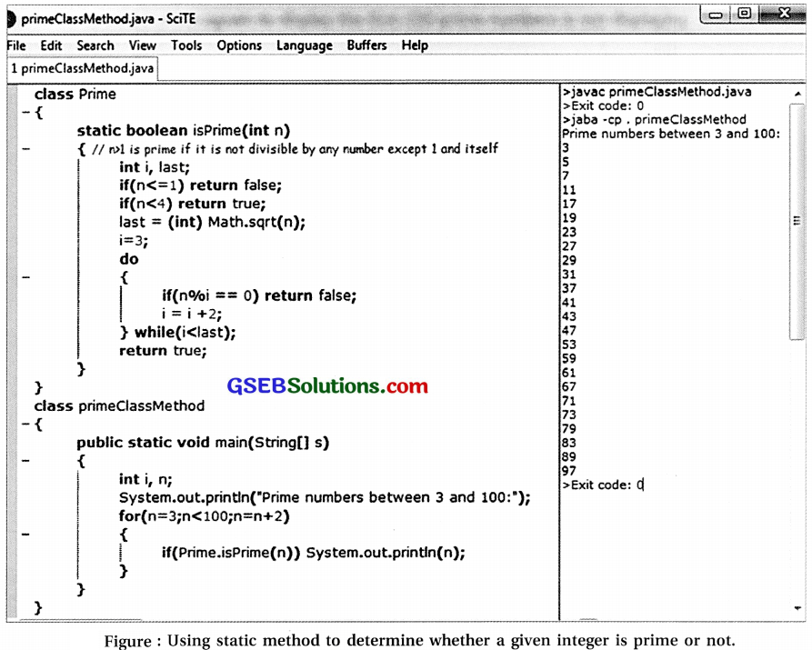The image size is (812, 650).
Task: Open the Help menu
Action: (x=415, y=45)
